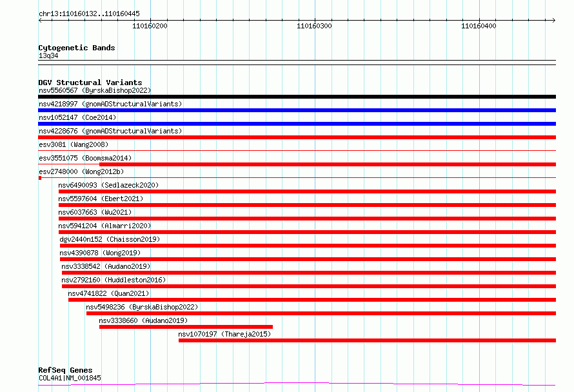Image resolution: width=574 pixels, height=392 pixels.
Task: Select the esv3081 (Wang2008) variant label
Action: coord(74,144)
